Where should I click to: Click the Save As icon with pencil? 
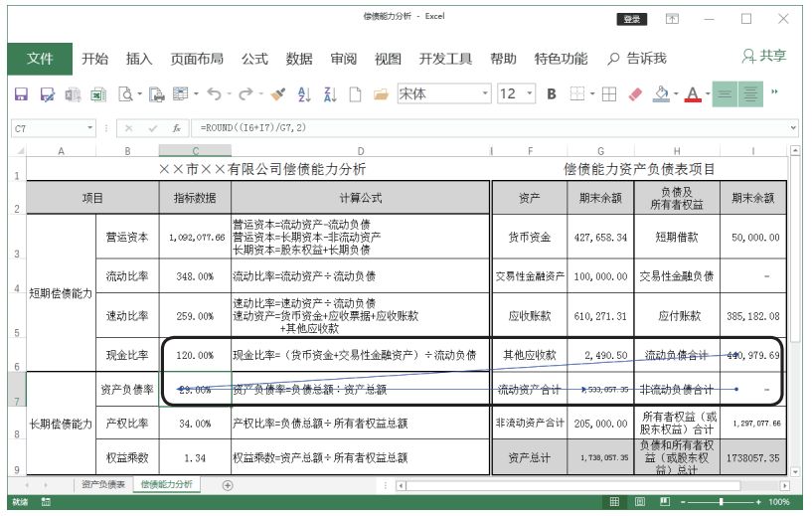47,94
